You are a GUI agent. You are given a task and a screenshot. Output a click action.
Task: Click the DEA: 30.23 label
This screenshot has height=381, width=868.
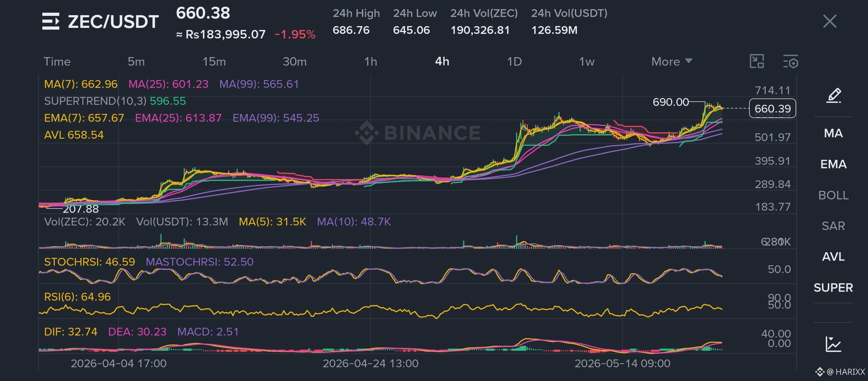tap(137, 332)
